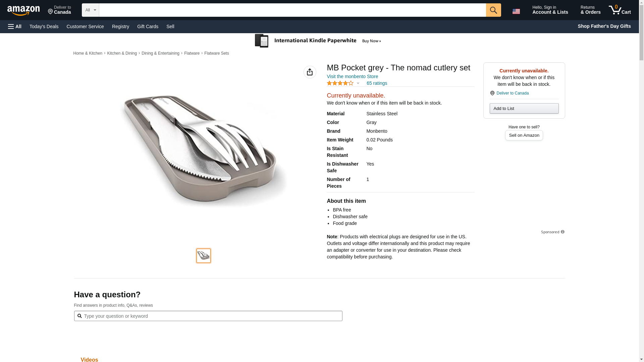644x362 pixels.
Task: Expand the rating breakdown chevron
Action: tap(358, 83)
